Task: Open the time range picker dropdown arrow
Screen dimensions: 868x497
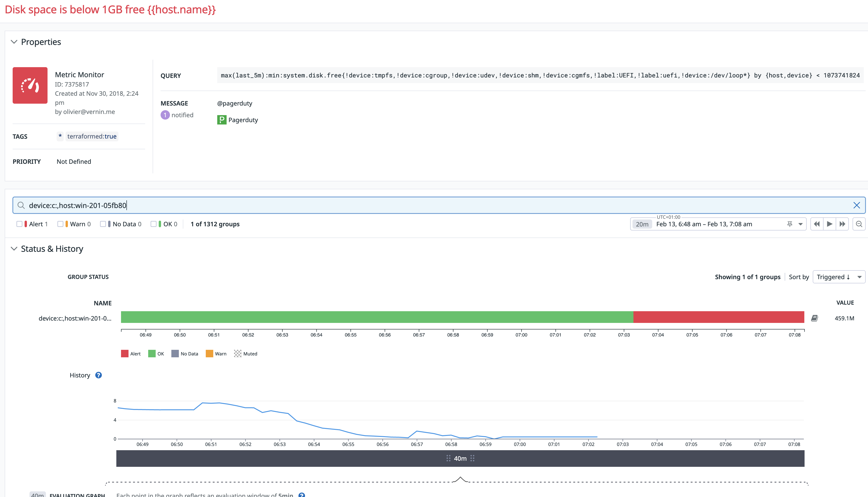Action: click(800, 224)
